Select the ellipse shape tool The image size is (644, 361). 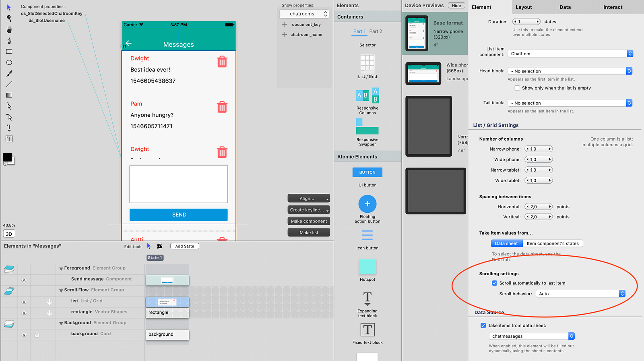[x=9, y=62]
